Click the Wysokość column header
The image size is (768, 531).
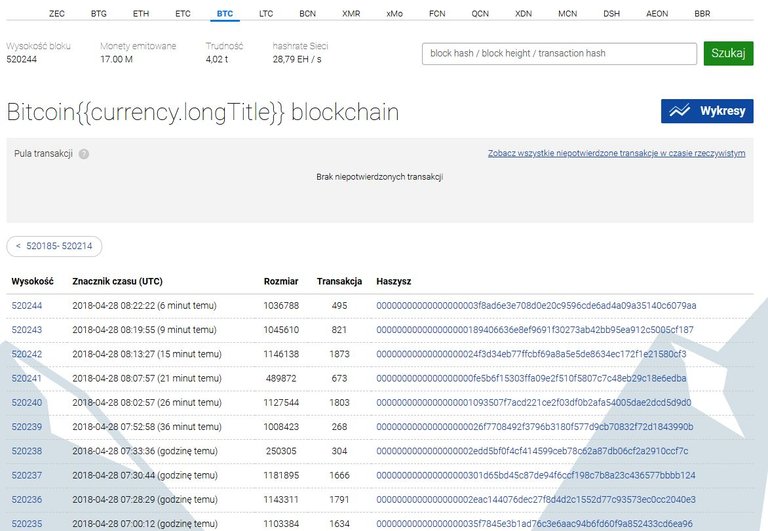(32, 281)
